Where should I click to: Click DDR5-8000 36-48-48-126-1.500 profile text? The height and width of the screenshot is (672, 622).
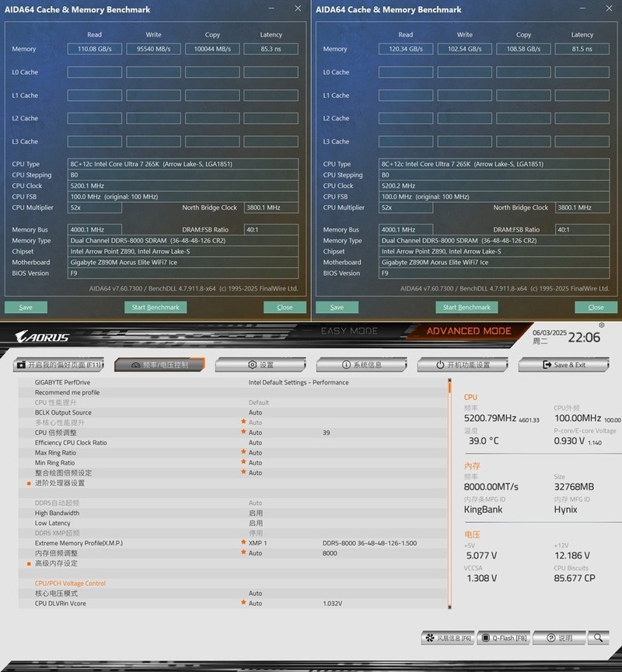click(369, 543)
